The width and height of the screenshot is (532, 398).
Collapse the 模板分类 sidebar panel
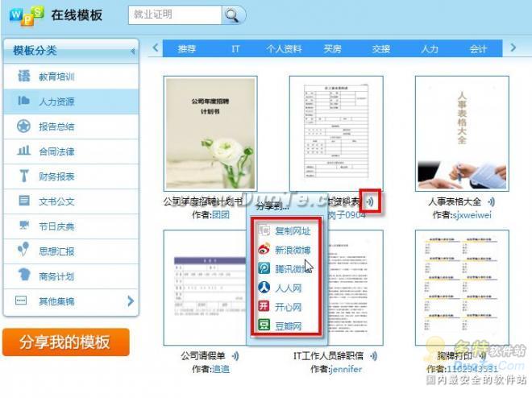133,52
